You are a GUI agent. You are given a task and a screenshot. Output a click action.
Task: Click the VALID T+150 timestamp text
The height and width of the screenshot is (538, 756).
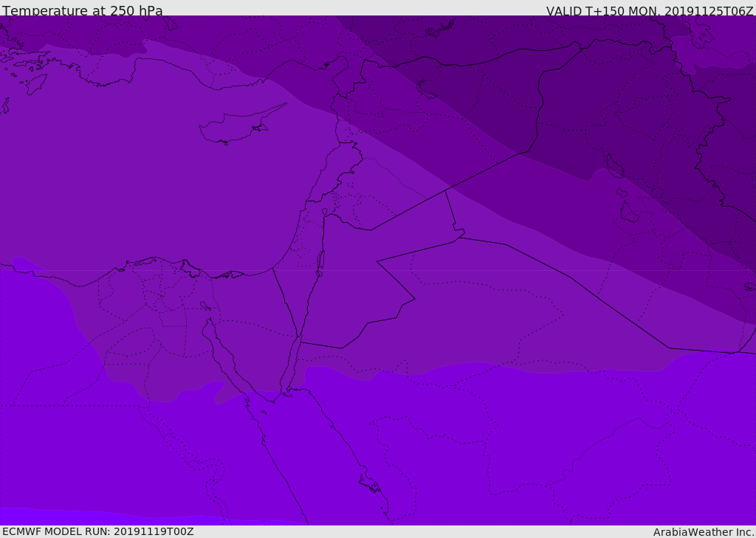point(650,10)
